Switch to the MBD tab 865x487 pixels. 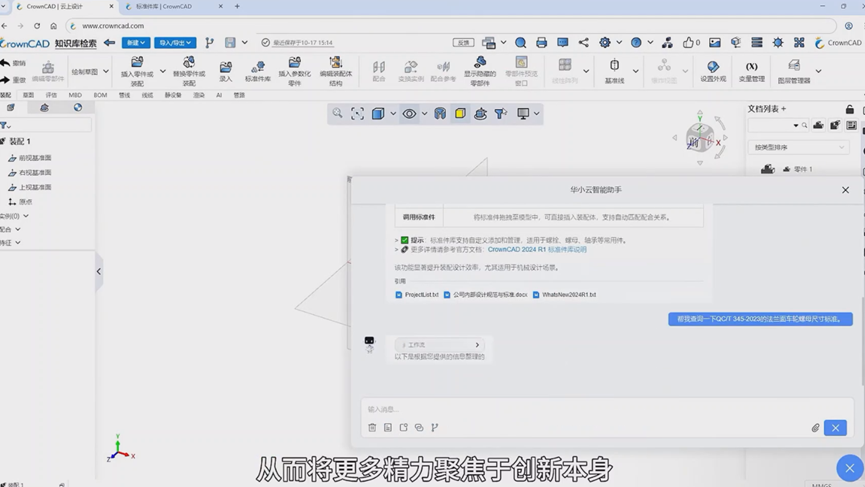tap(75, 95)
